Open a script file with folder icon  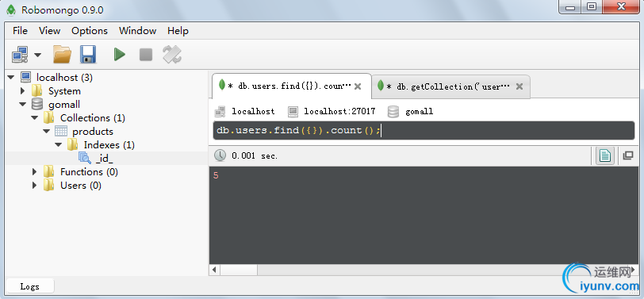pyautogui.click(x=63, y=54)
